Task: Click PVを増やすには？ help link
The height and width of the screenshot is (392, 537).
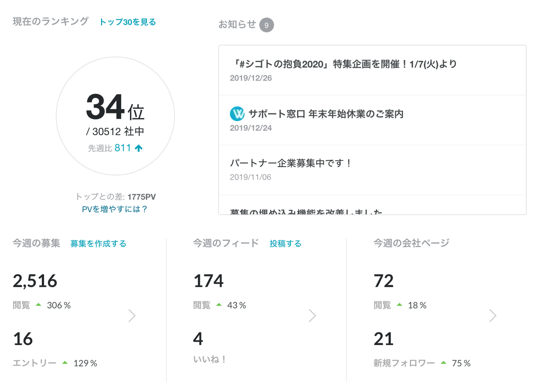Action: [114, 209]
